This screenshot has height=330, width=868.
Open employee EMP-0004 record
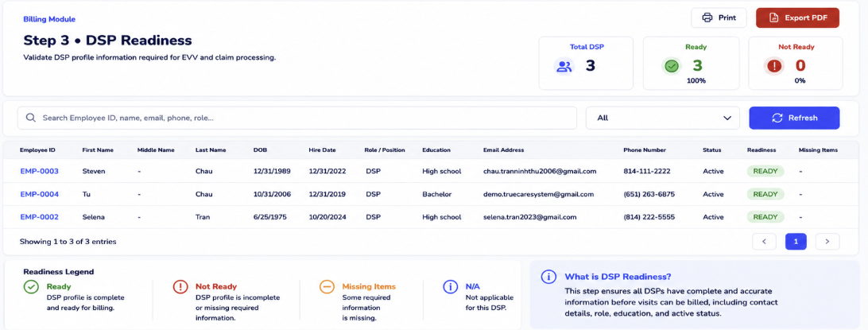pyautogui.click(x=39, y=194)
